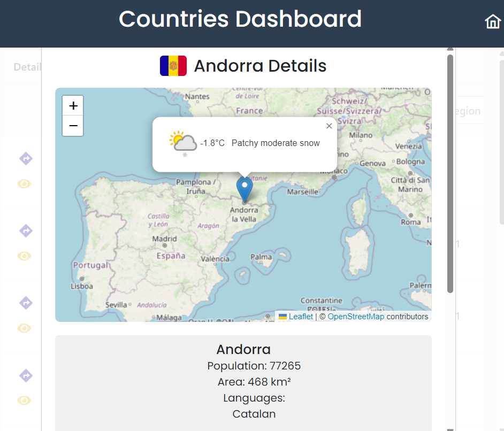This screenshot has height=431, width=504.
Task: Open the OpenStreetMap attribution link
Action: 356,317
